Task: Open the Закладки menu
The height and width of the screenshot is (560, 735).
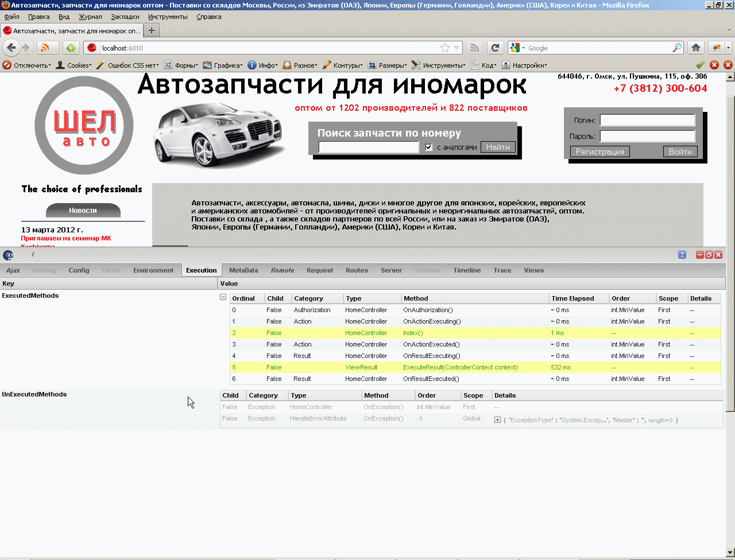Action: [125, 17]
